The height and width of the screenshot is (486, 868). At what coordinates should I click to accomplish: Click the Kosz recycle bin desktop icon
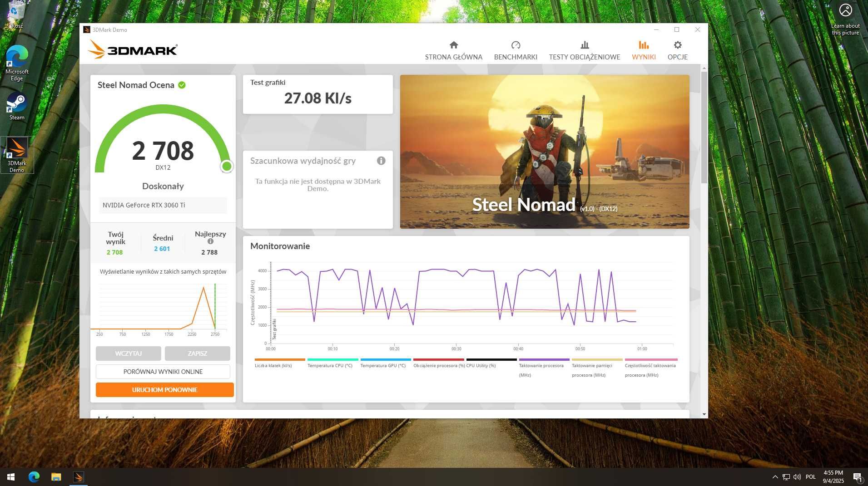tap(17, 15)
